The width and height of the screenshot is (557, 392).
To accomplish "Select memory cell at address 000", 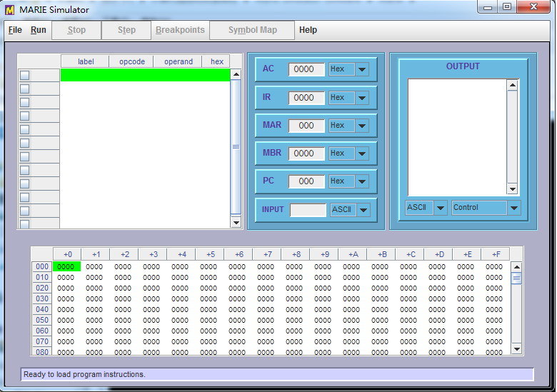I will (66, 266).
